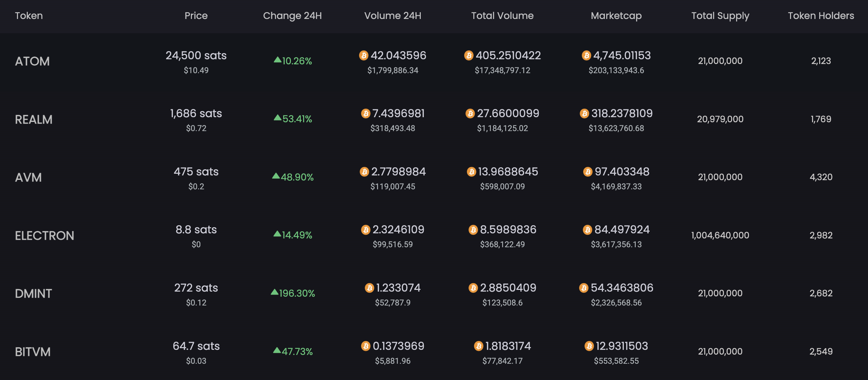Click the Bitcoin icon beside REALM Marketcap

(x=584, y=113)
